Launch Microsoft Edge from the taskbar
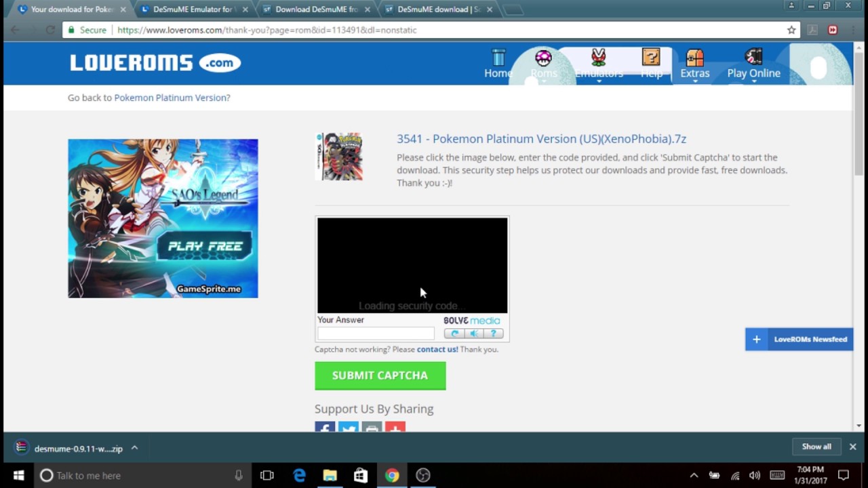The width and height of the screenshot is (868, 488). point(299,475)
